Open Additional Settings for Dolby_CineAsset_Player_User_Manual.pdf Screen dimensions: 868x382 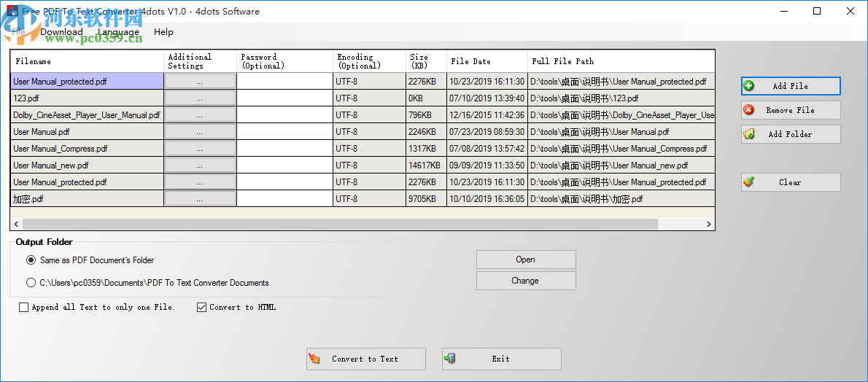tap(200, 115)
